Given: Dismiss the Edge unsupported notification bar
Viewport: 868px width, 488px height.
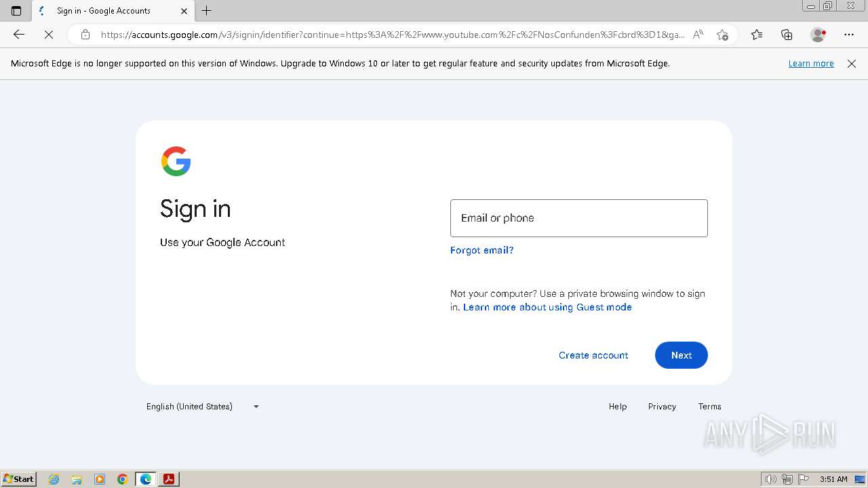Looking at the screenshot, I should click(x=852, y=63).
